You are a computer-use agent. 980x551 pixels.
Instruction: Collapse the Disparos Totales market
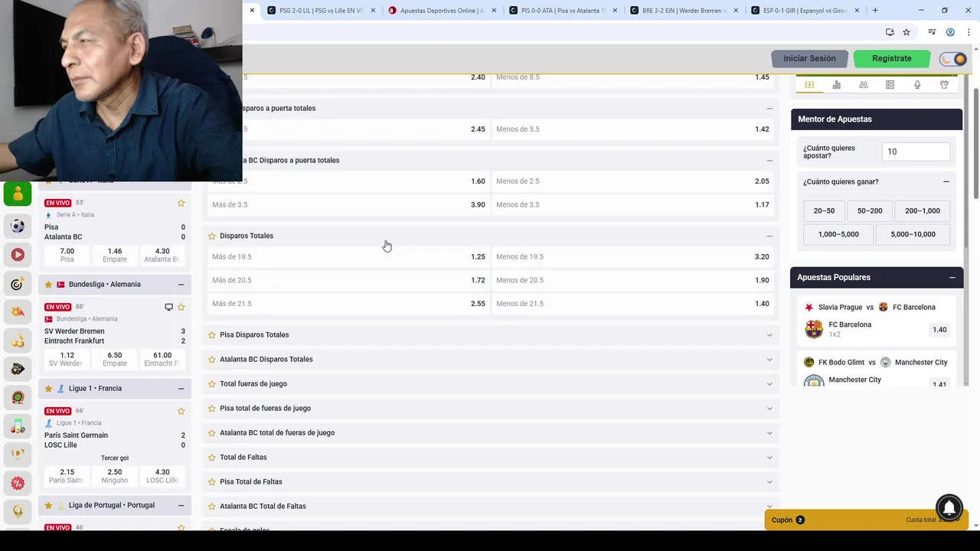pos(769,236)
